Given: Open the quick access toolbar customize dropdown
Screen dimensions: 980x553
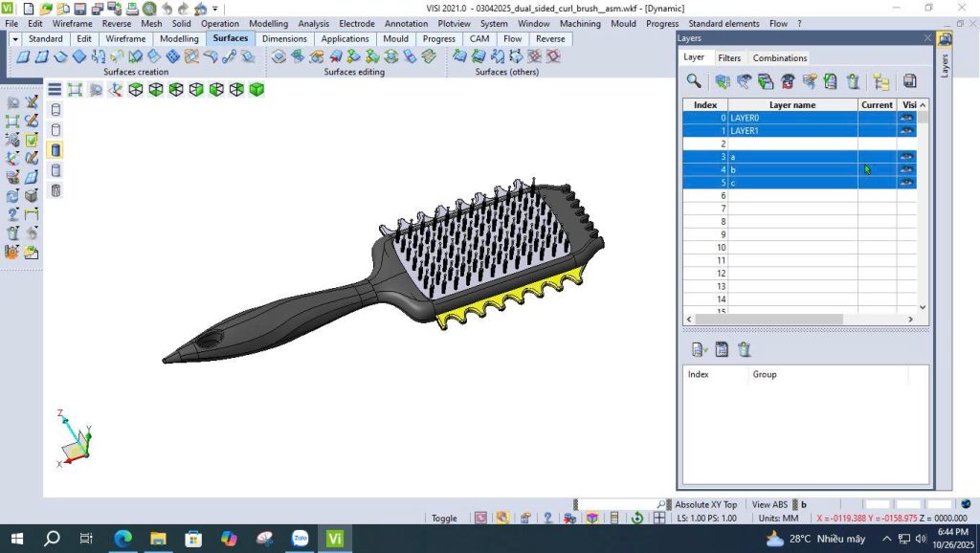Looking at the screenshot, I should (215, 9).
